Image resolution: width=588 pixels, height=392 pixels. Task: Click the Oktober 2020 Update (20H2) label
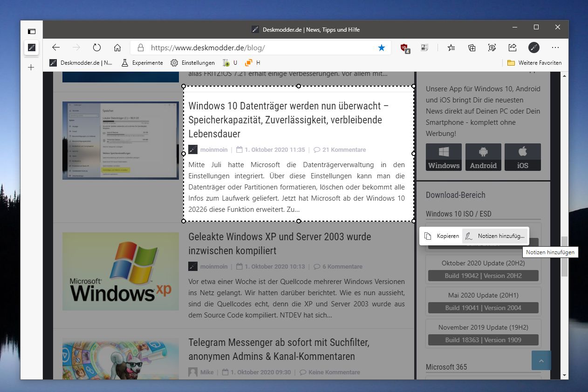coord(483,263)
